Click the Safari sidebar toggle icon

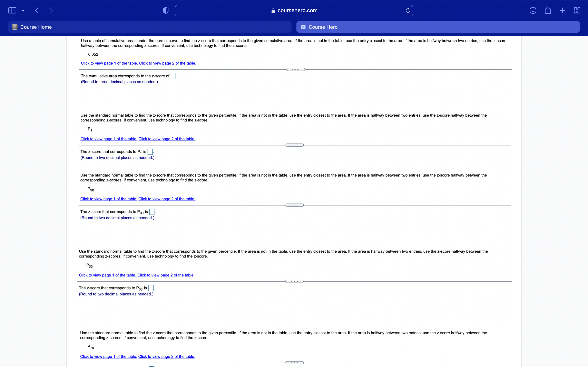(x=12, y=10)
